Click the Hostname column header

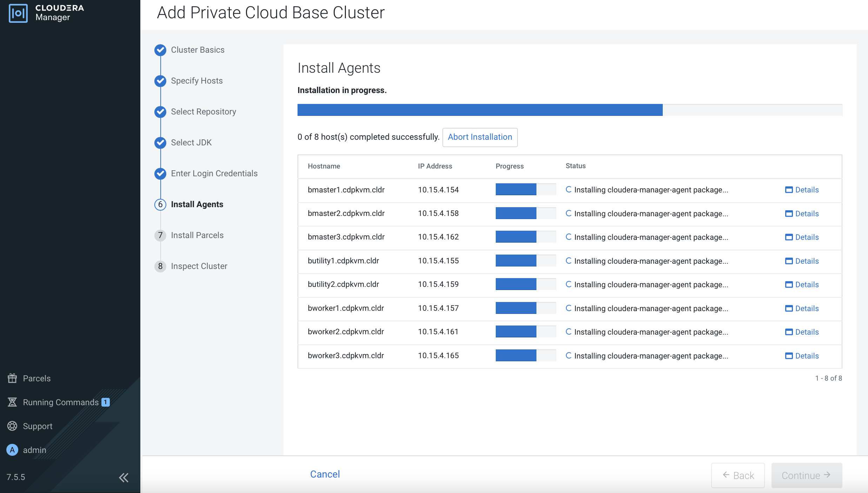(324, 166)
